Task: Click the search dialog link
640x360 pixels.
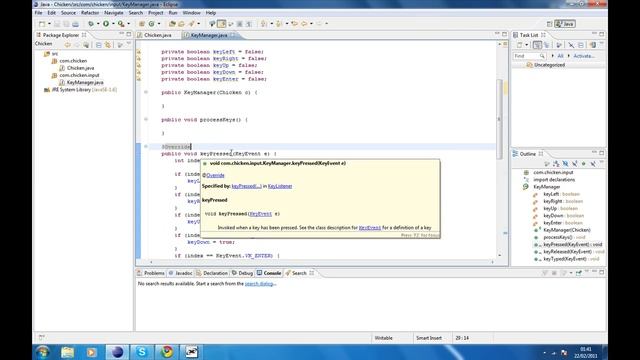Action: 260,284
